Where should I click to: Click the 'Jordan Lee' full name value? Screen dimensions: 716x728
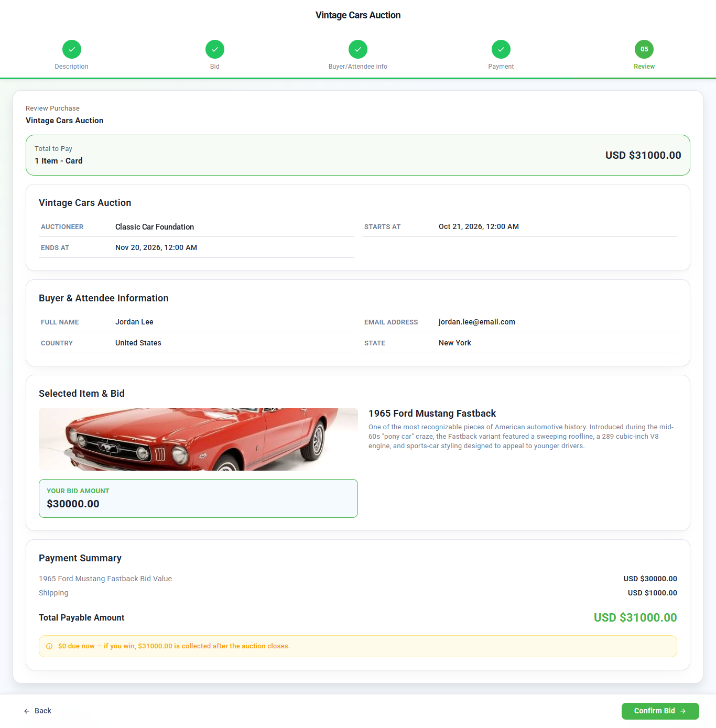point(134,322)
